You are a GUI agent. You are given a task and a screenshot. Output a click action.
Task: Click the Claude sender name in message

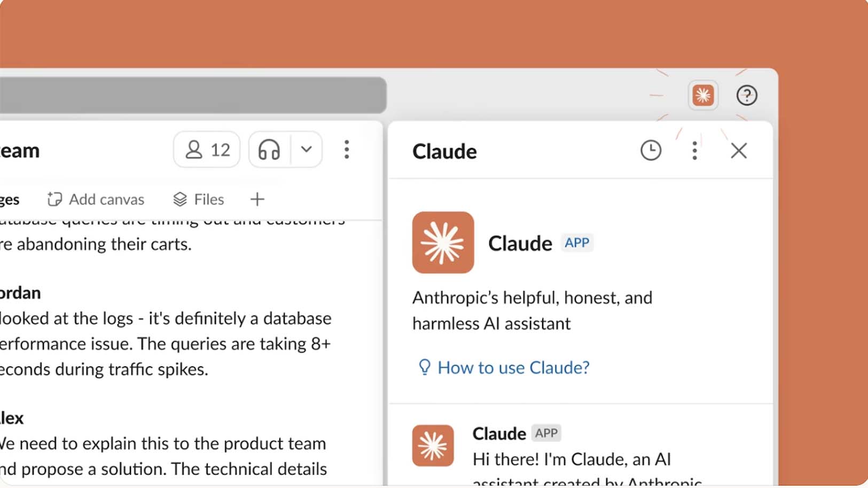[x=499, y=434]
